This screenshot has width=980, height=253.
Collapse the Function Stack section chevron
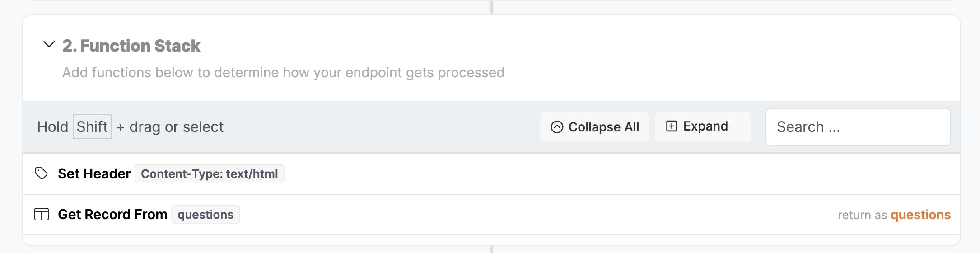(x=49, y=45)
